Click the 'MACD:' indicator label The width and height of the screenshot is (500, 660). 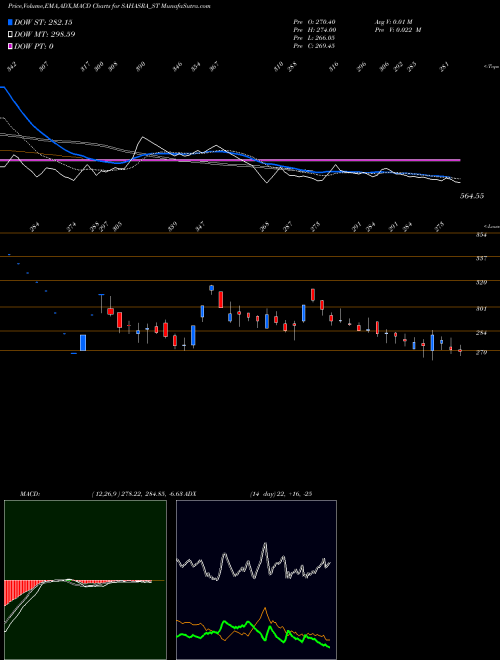click(x=30, y=494)
